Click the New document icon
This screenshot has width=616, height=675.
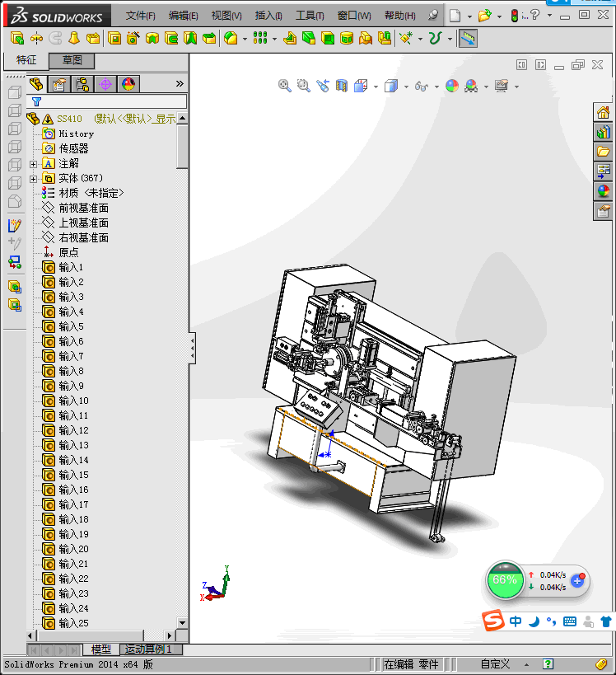click(455, 16)
